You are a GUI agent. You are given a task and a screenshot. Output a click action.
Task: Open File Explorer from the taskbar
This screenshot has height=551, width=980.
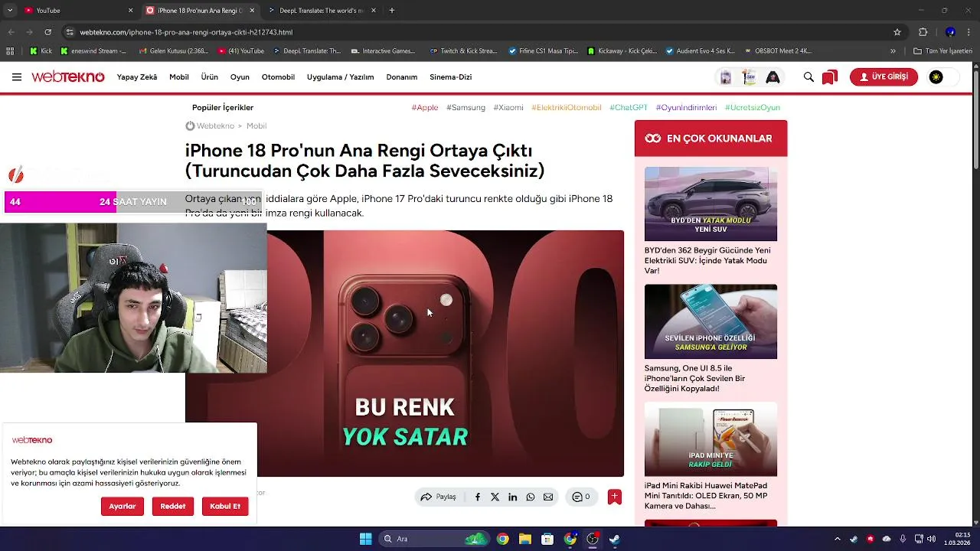[525, 539]
